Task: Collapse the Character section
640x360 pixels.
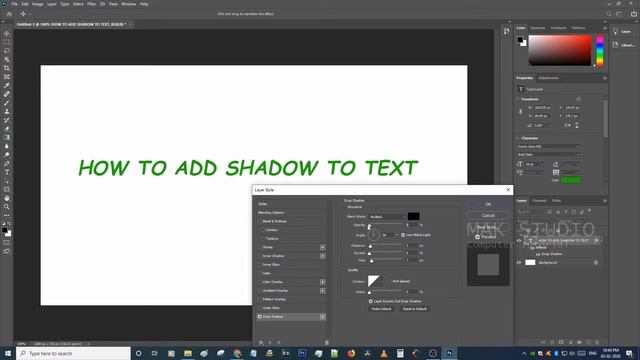Action: 518,138
